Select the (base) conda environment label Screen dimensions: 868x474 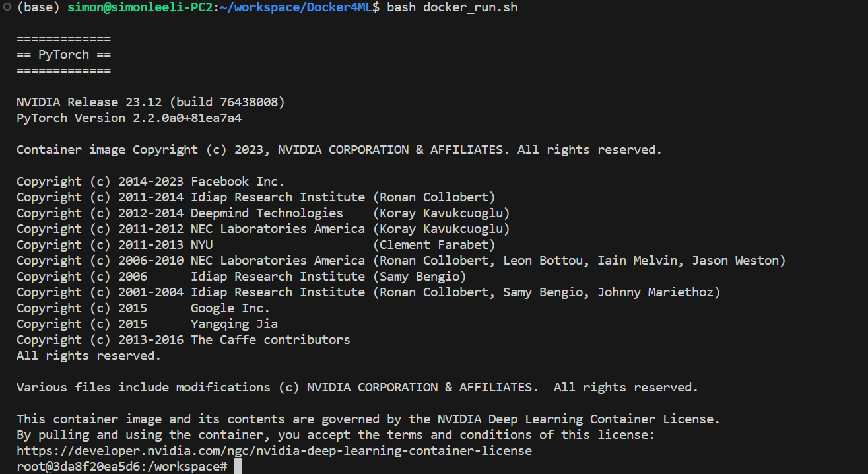coord(40,7)
